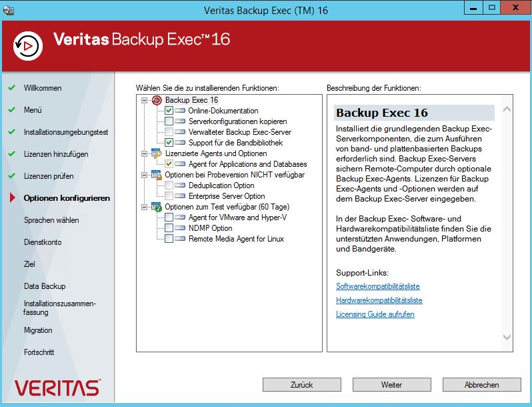
Task: Click the drive icon beside Support für die Bandbibliothek
Action: (180, 143)
